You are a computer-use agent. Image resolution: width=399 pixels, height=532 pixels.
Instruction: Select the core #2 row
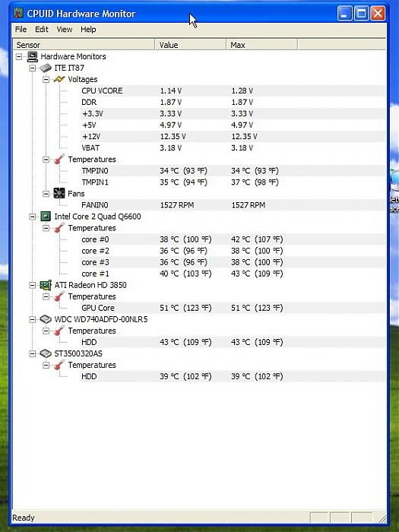(x=233, y=251)
